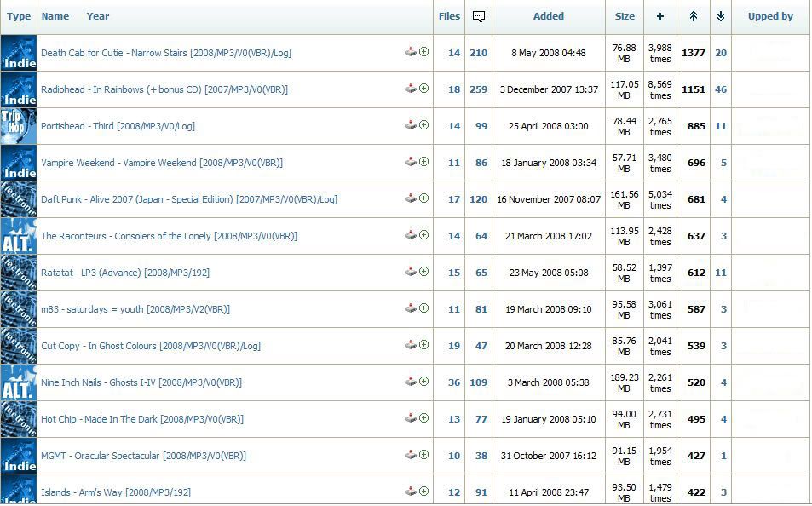This screenshot has height=506, width=812.
Task: Sort by the comments speech-bubble column header
Action: point(479,16)
